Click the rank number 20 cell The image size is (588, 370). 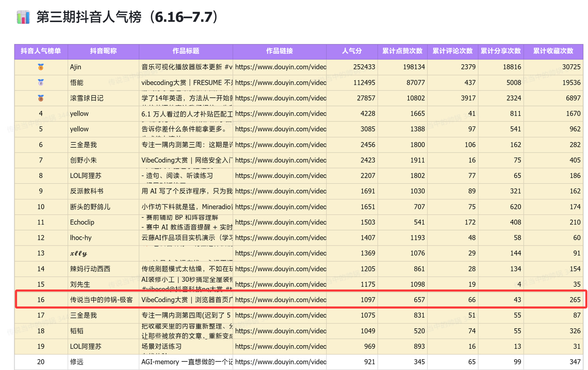pos(41,362)
